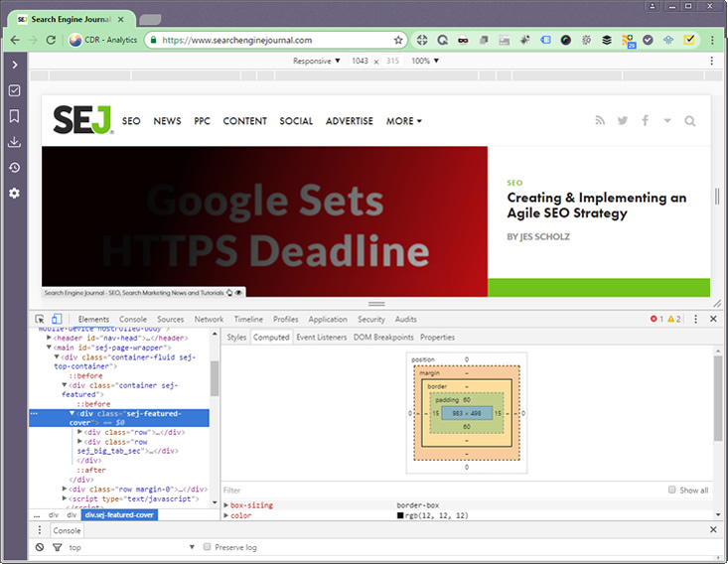Image resolution: width=728 pixels, height=564 pixels.
Task: Open the Styles pane tab
Action: point(236,337)
